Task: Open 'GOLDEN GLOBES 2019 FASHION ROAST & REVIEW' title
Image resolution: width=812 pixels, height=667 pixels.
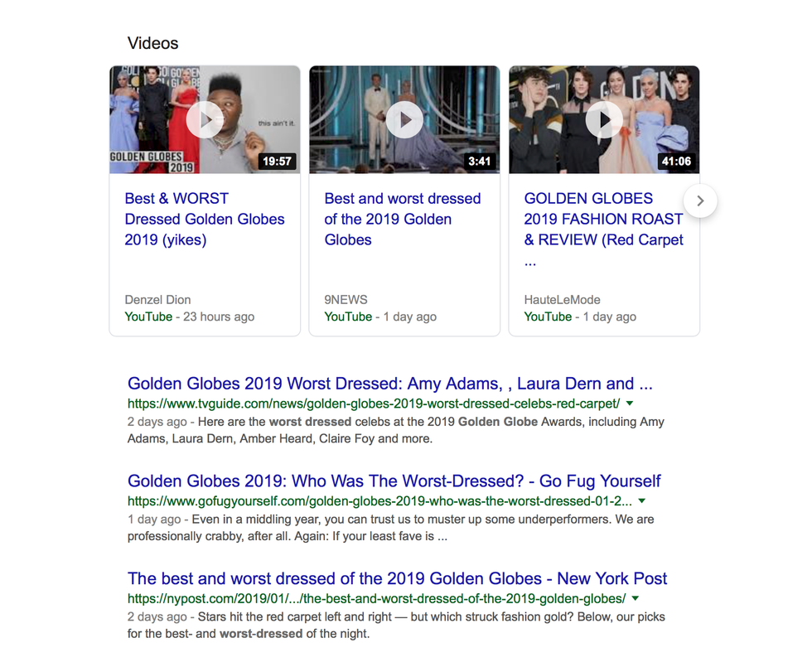Action: 603,219
